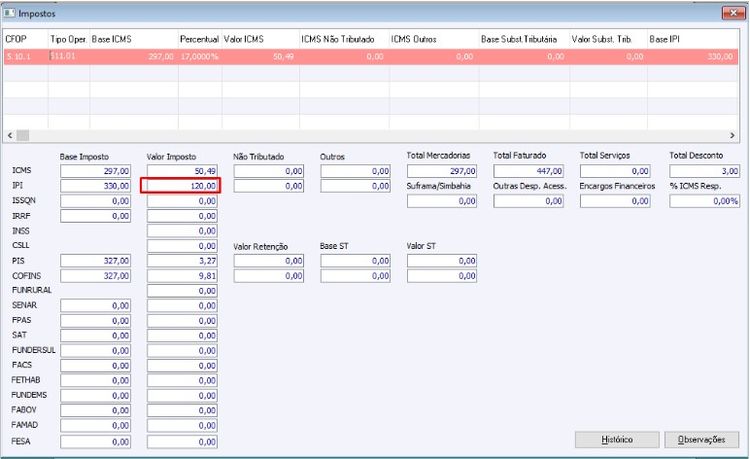This screenshot has width=750, height=459.
Task: Click the % ICMS Resp. field
Action: (705, 201)
